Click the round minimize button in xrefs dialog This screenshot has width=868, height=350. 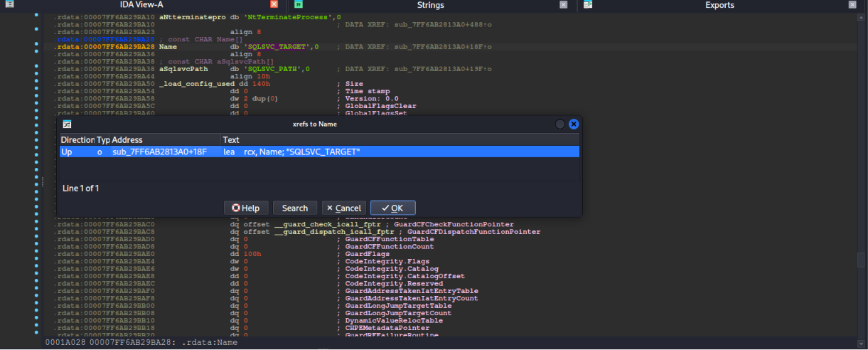[x=560, y=124]
